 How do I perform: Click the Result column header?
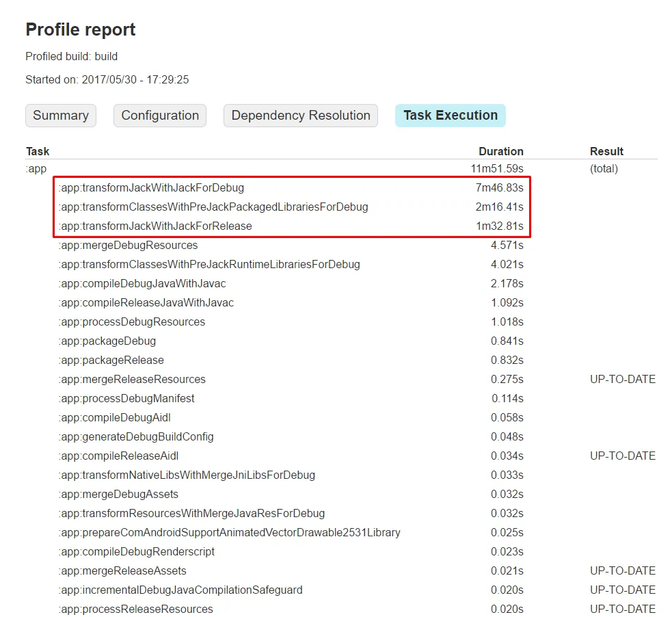pyautogui.click(x=606, y=151)
